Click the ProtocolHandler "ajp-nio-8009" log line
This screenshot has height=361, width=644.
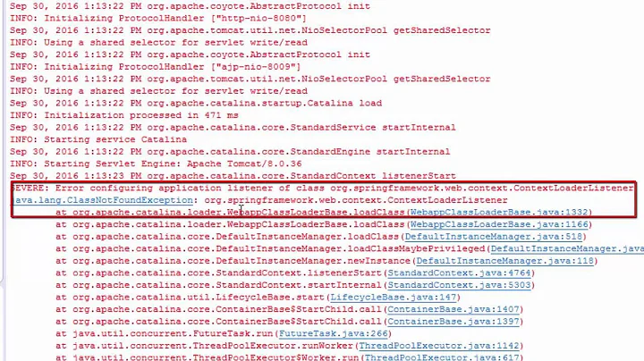click(156, 67)
